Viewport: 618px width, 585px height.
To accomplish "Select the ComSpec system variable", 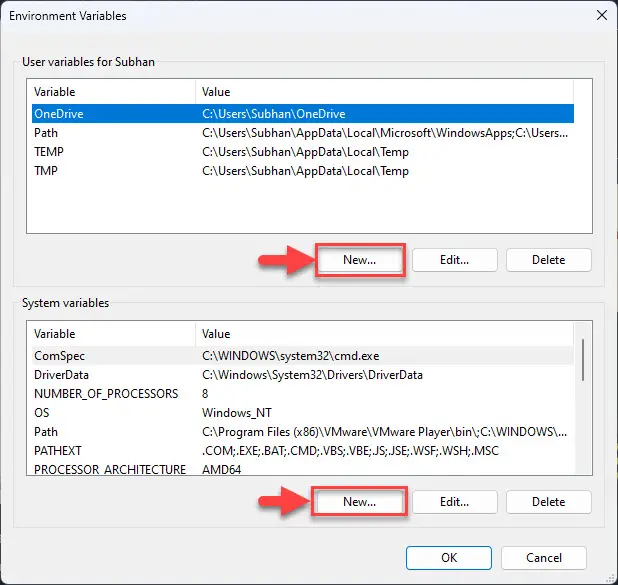I will [303, 356].
